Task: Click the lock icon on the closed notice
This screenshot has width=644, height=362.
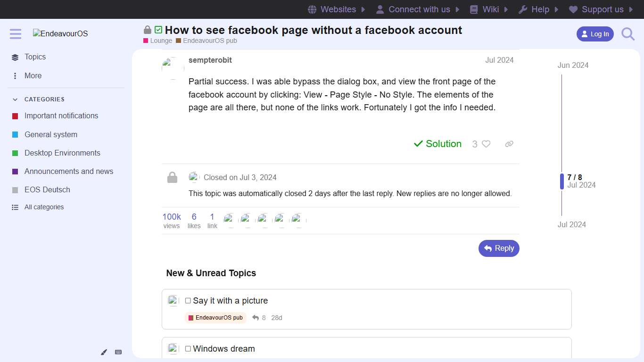Action: click(x=172, y=177)
